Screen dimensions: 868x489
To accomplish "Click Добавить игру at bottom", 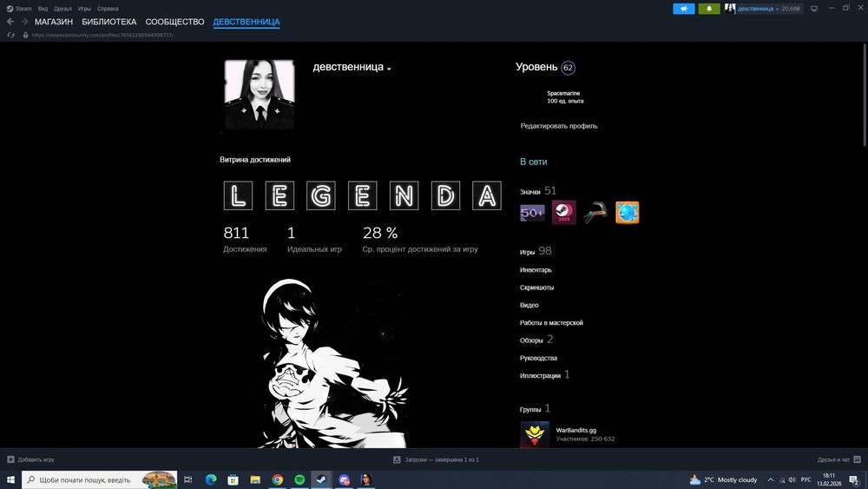I will (x=36, y=459).
